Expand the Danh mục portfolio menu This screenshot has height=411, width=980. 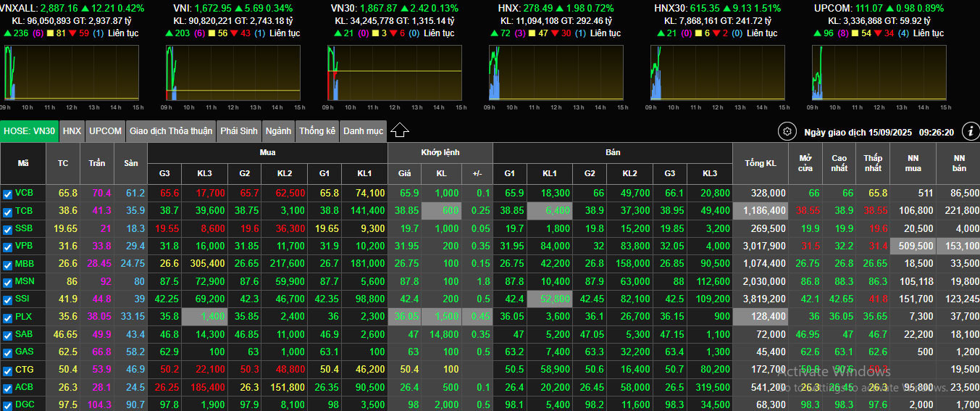[363, 131]
